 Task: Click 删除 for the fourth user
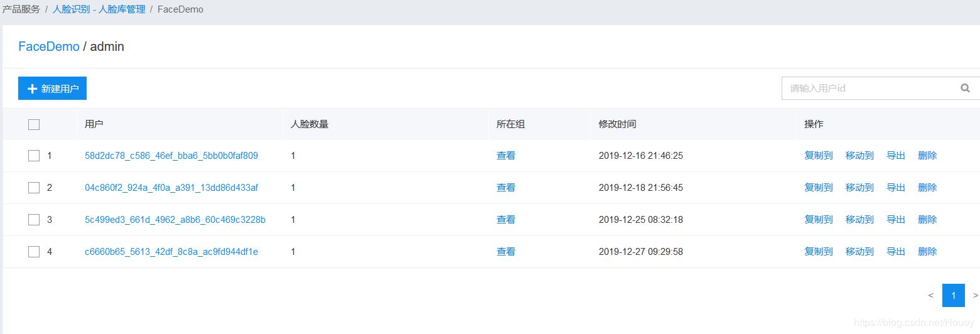(x=927, y=252)
